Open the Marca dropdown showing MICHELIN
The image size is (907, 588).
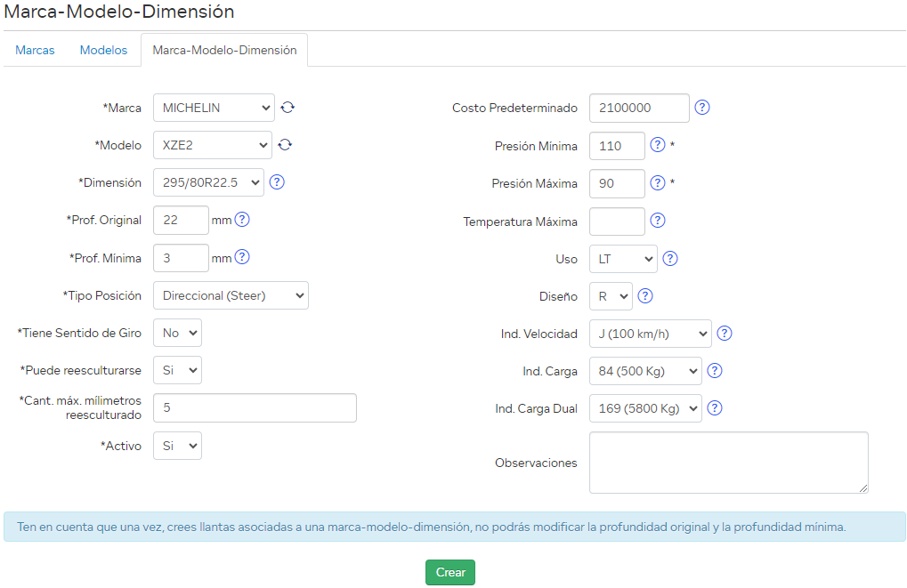[x=214, y=108]
